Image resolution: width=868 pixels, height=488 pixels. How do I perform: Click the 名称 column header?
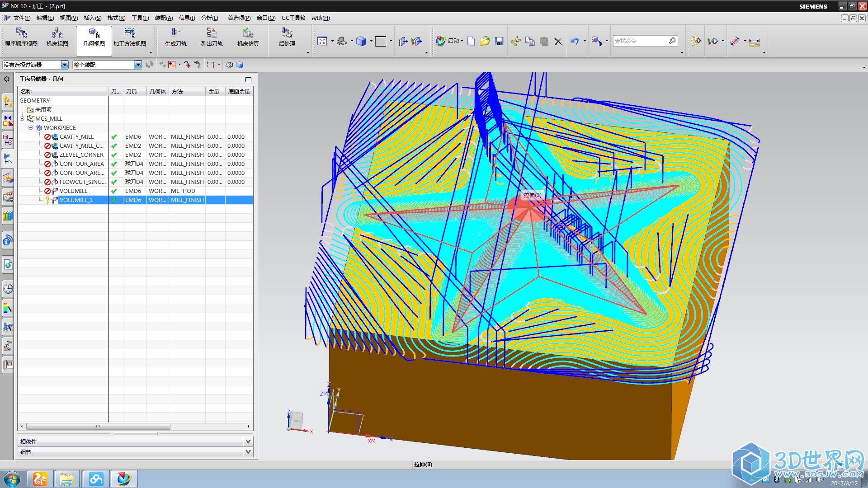[63, 91]
